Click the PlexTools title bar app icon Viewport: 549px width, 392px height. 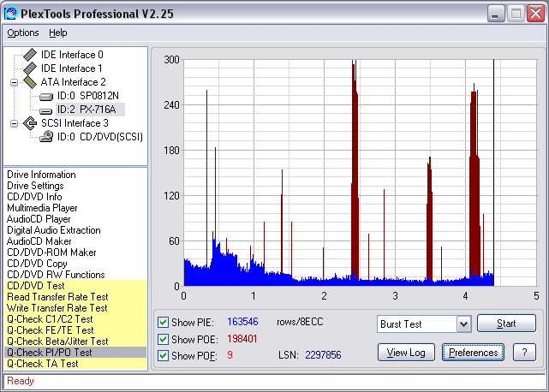coord(11,14)
